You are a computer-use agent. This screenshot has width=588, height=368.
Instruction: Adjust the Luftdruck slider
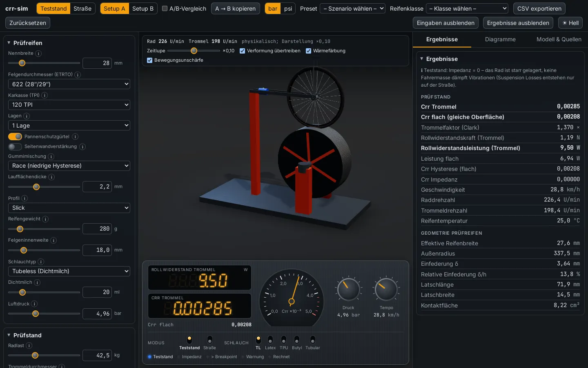pyautogui.click(x=44, y=314)
